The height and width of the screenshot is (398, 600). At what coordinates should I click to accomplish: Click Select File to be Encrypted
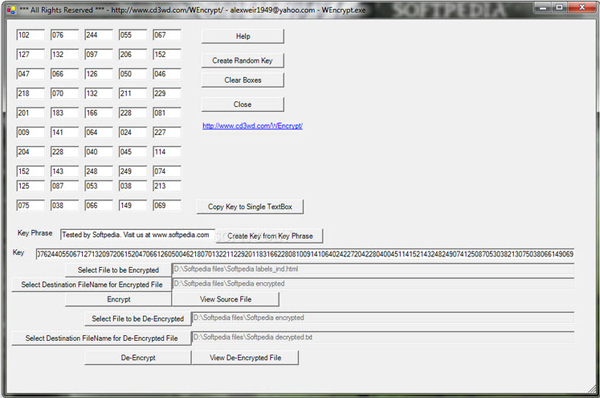tap(118, 270)
